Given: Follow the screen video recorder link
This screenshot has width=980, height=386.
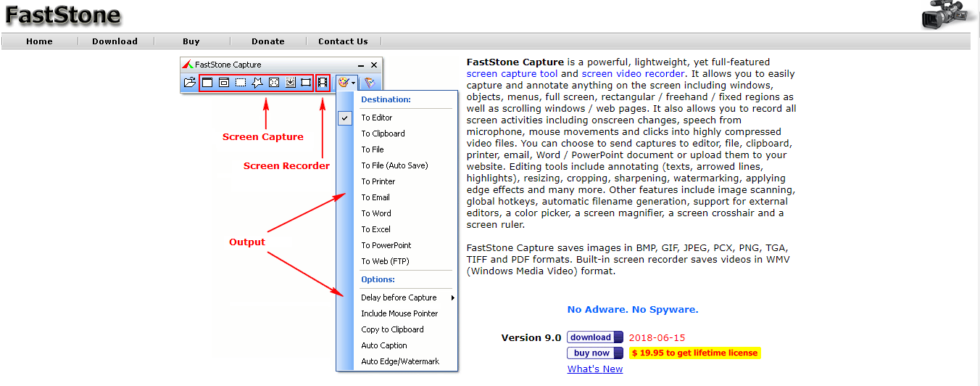Looking at the screenshot, I should (633, 73).
